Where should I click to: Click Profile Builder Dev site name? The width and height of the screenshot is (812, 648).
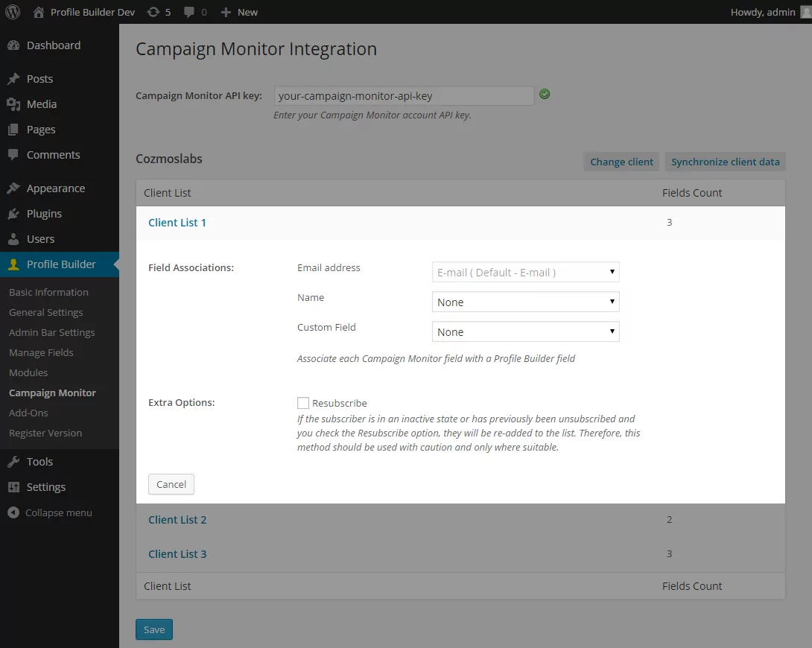tap(92, 12)
